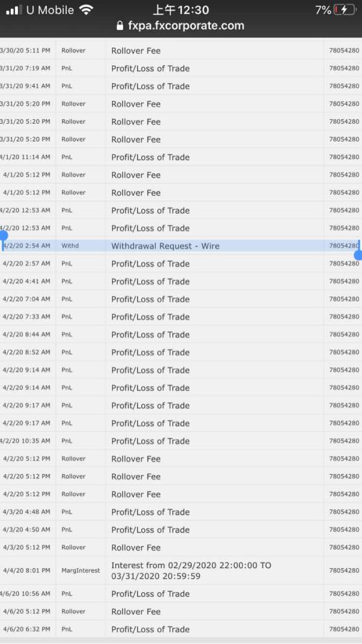Click the Interest from 02/29/2020 description
Image resolution: width=362 pixels, height=644 pixels.
(190, 570)
